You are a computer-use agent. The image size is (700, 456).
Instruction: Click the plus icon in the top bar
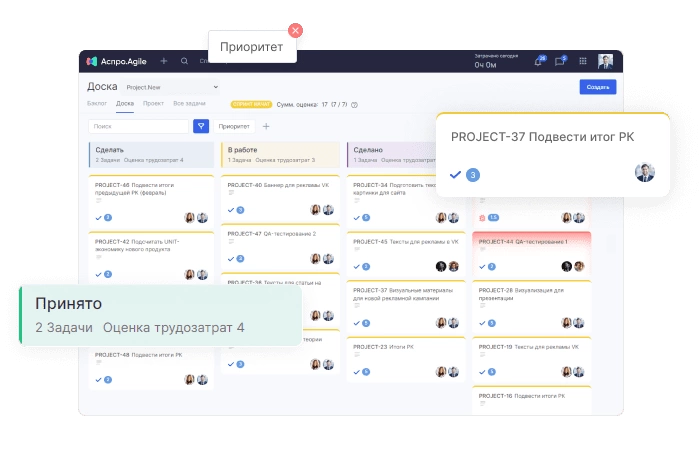(x=164, y=61)
